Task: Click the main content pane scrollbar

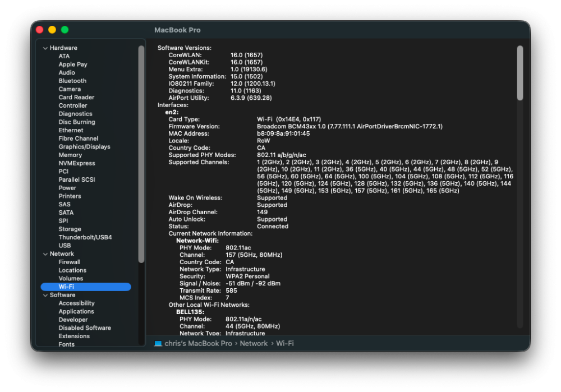Action: coord(520,73)
